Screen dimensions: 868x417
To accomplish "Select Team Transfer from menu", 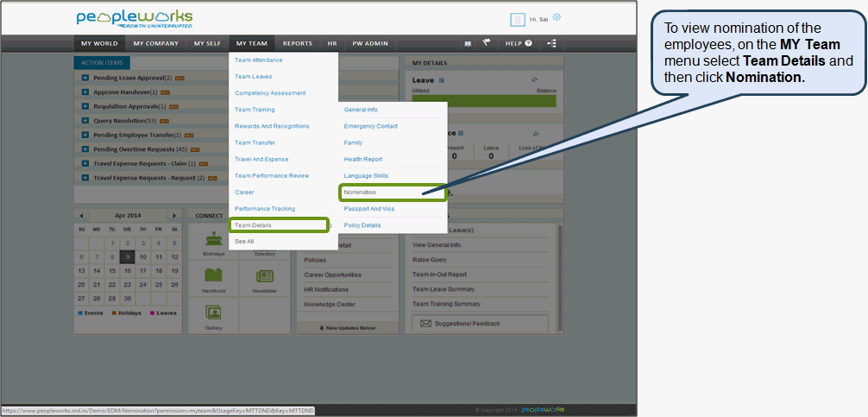I will point(255,142).
